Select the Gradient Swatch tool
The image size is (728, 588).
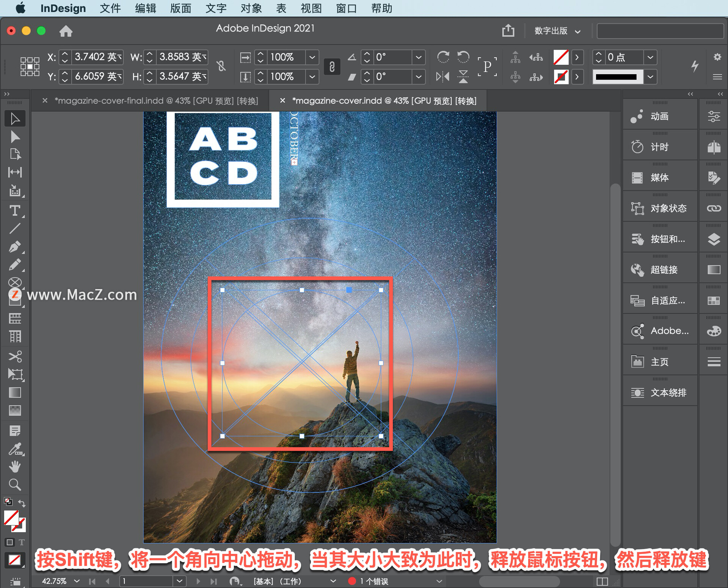point(15,393)
